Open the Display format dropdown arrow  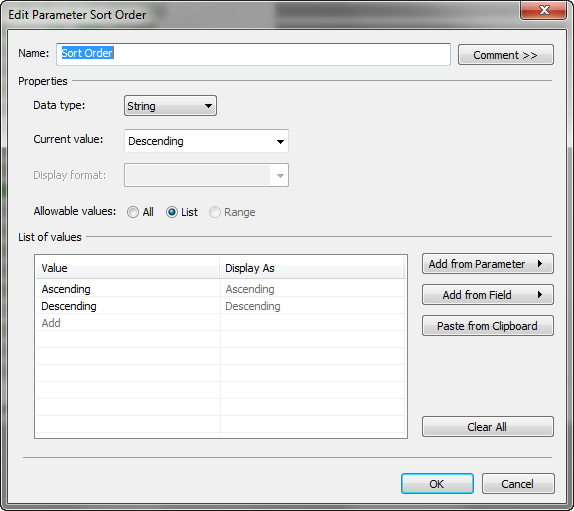[280, 175]
